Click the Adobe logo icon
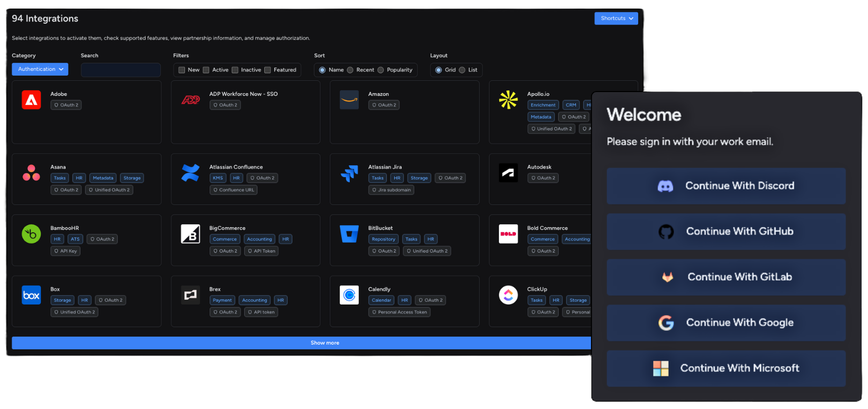The height and width of the screenshot is (409, 868). 31,100
